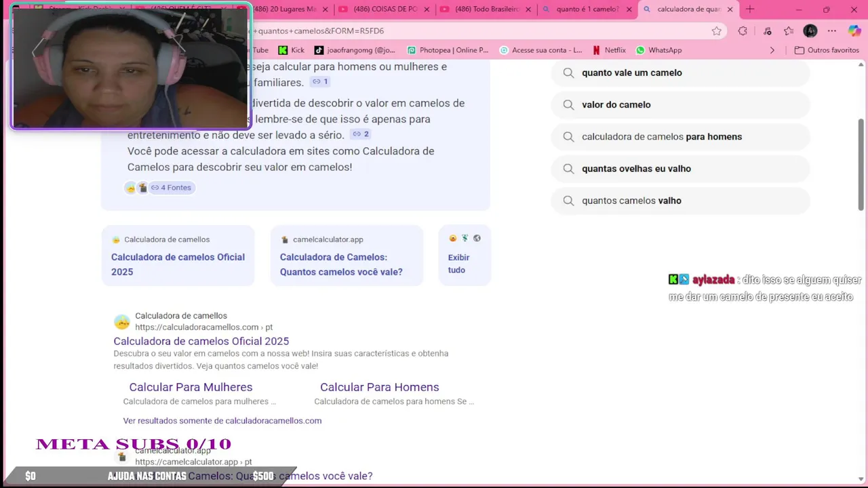868x488 pixels.
Task: Open new tab plus button
Action: pyautogui.click(x=750, y=9)
